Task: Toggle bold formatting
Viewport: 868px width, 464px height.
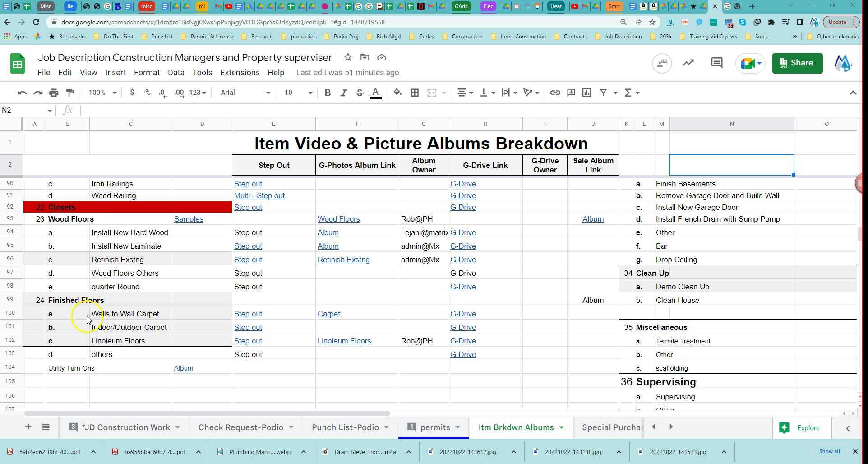Action: click(328, 93)
